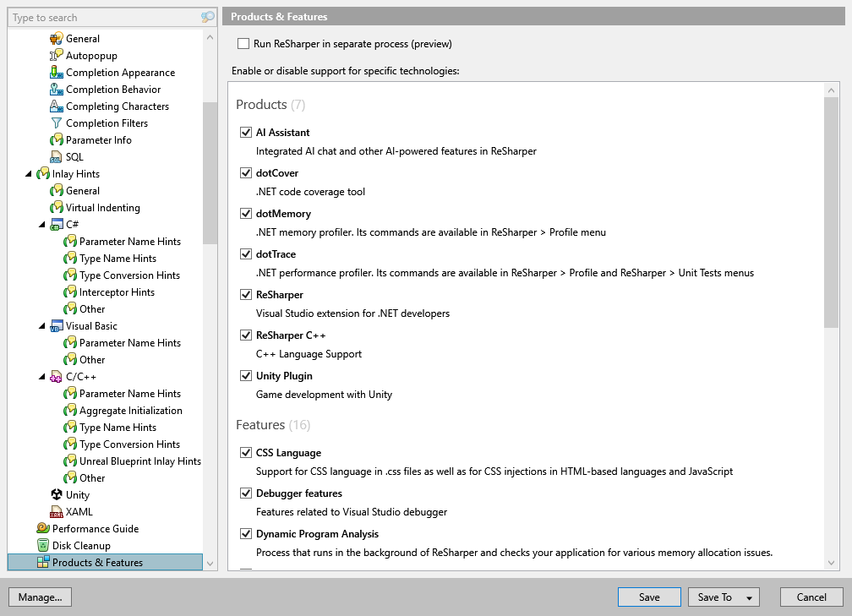
Task: Enable running ReSharper in separate process
Action: [x=243, y=43]
